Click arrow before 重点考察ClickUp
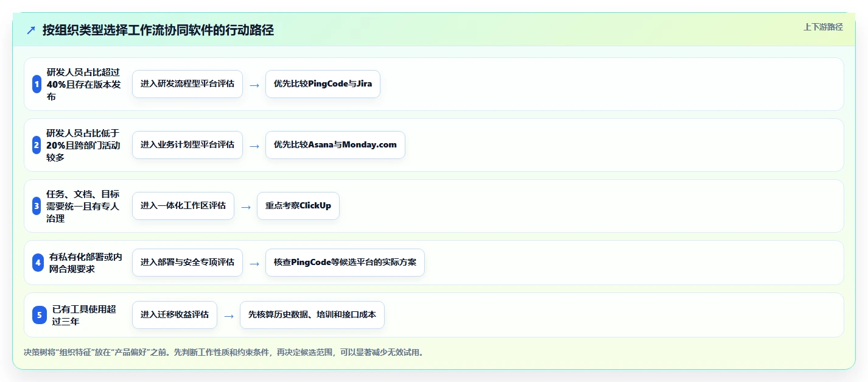This screenshot has width=868, height=382. tap(246, 207)
